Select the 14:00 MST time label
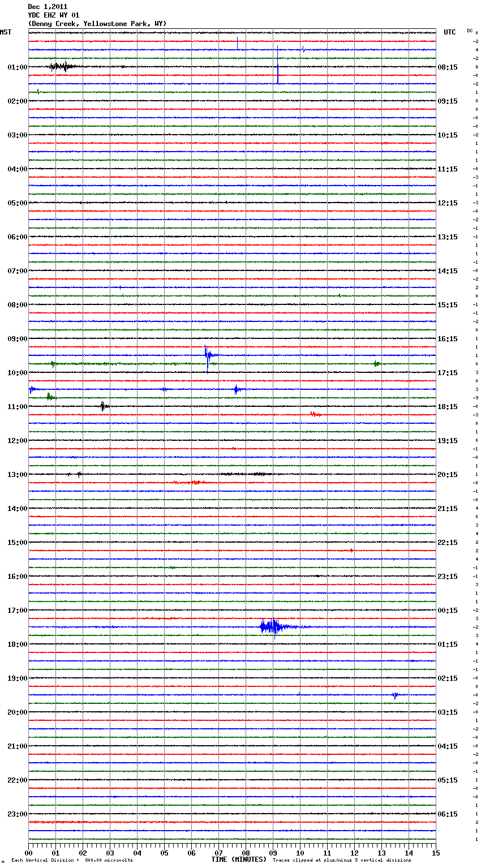481x868 pixels. point(18,509)
